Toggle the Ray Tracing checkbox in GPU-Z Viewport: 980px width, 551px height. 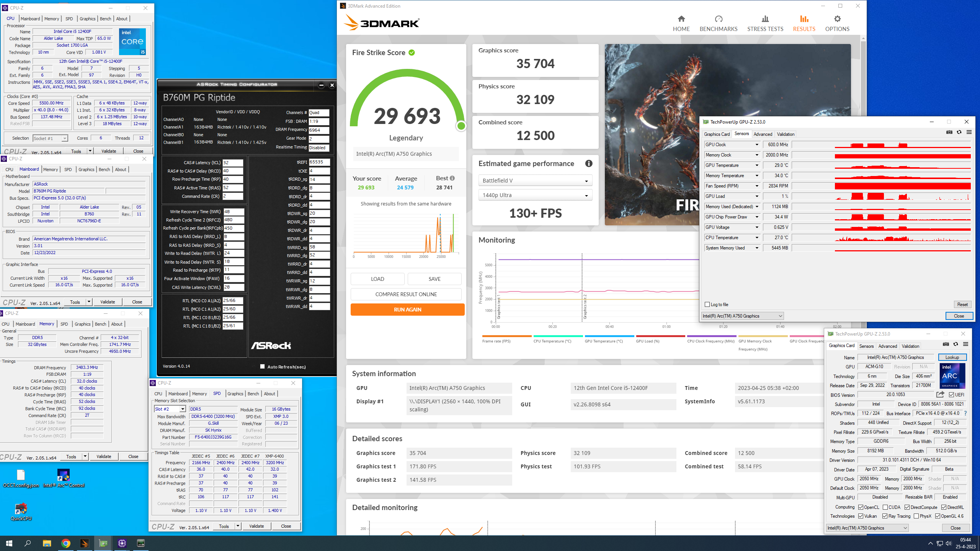pyautogui.click(x=885, y=516)
